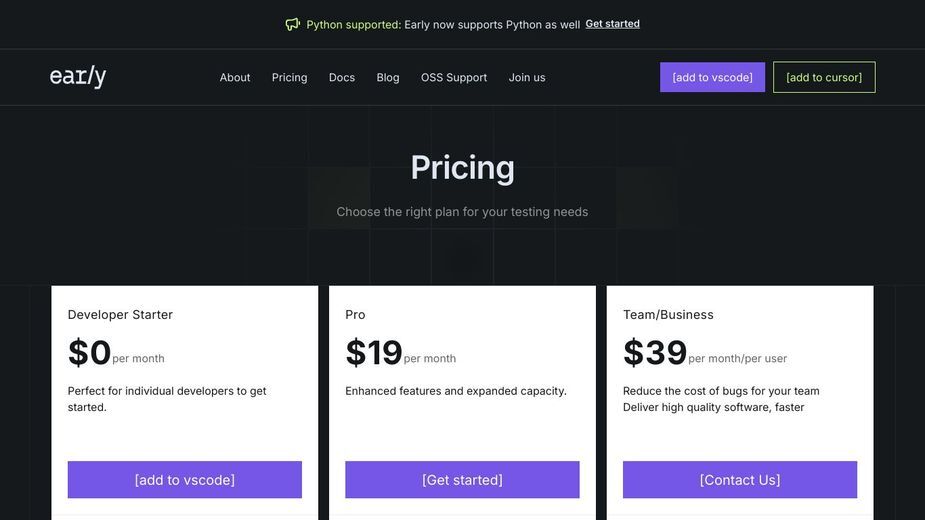The width and height of the screenshot is (925, 520).
Task: Open the Docs page
Action: click(342, 77)
